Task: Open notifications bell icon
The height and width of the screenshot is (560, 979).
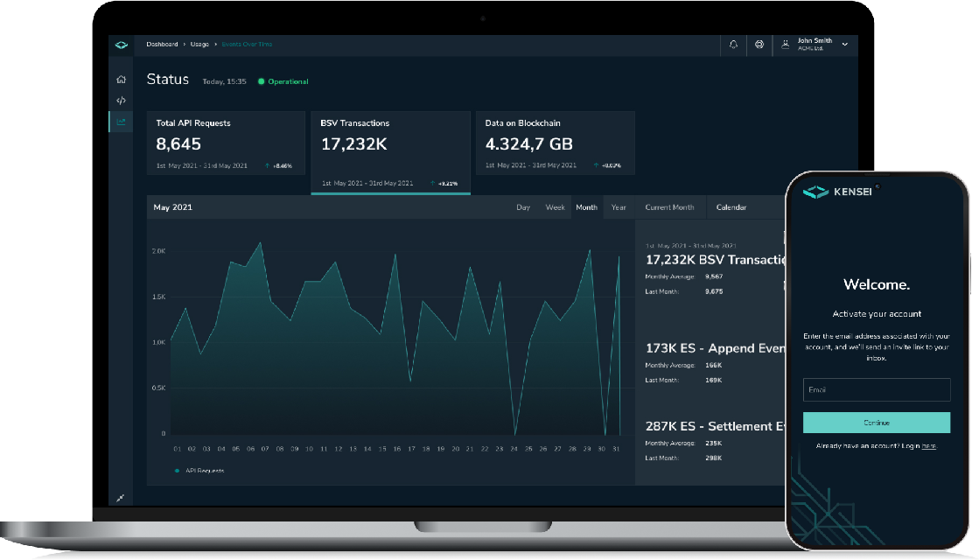Action: click(x=734, y=45)
